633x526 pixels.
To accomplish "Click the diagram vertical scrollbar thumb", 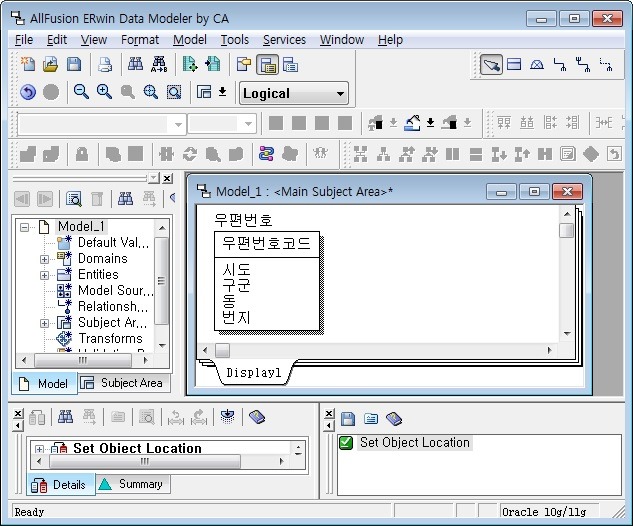I will point(566,231).
